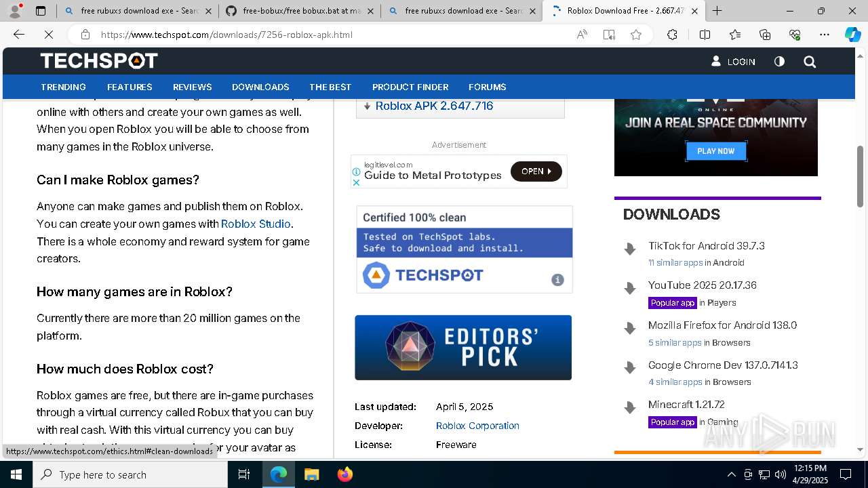Open Google Chrome Dev 137.0.7141.3
This screenshot has width=868, height=488.
point(723,365)
